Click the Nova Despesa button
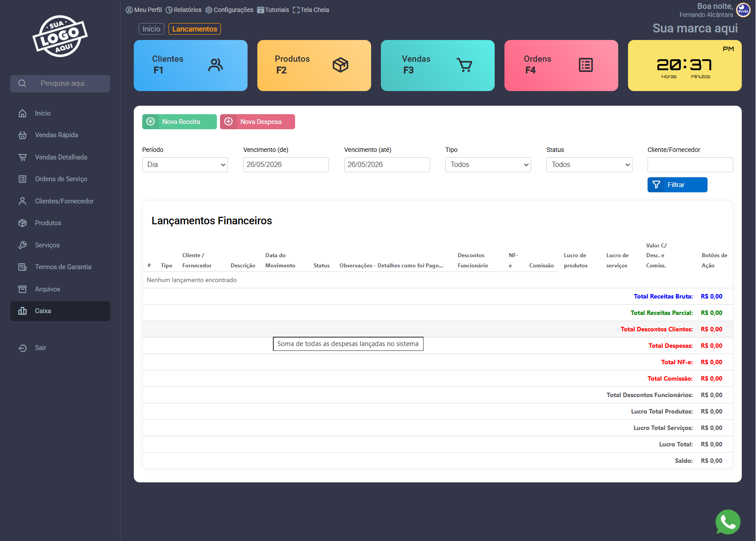This screenshot has width=756, height=541. 257,122
